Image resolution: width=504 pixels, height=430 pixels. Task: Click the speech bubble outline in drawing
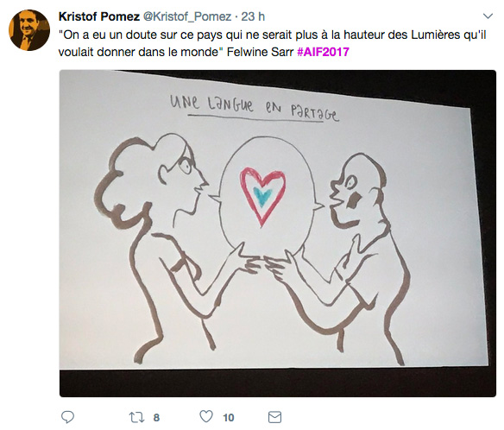266,196
